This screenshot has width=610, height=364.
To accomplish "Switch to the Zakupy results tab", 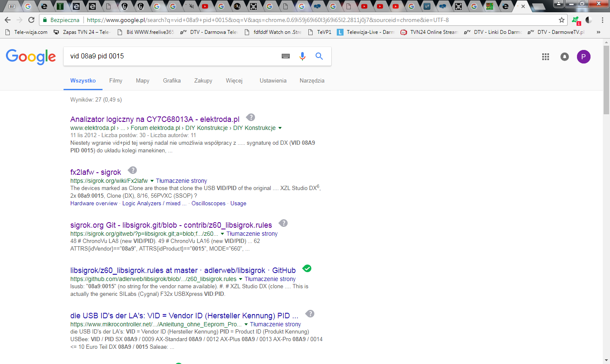I will (x=203, y=80).
